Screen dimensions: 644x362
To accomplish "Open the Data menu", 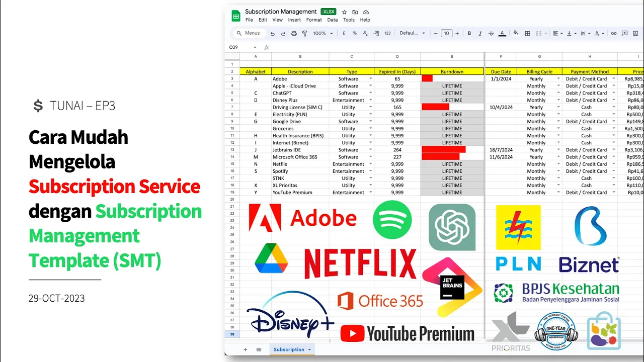I will (x=332, y=20).
